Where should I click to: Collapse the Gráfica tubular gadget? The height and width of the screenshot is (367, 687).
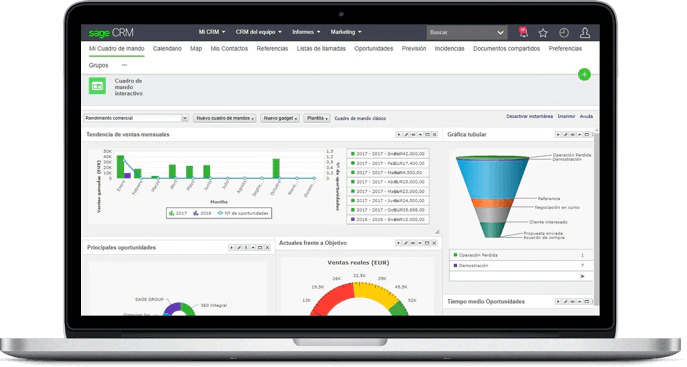pos(580,134)
